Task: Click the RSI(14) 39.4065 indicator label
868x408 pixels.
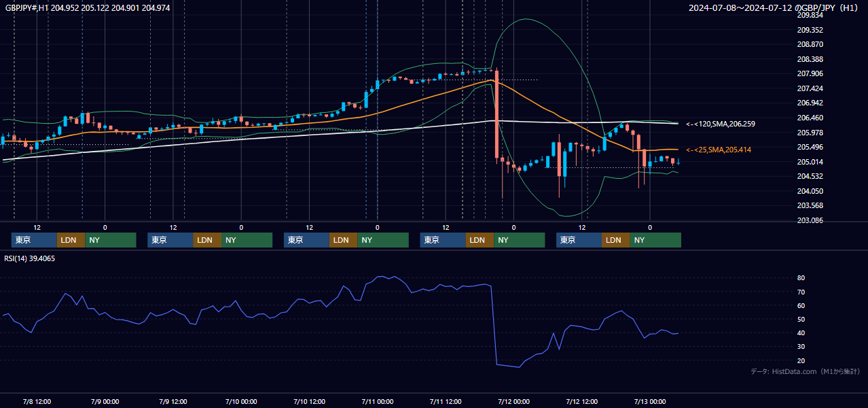Action: [30, 258]
